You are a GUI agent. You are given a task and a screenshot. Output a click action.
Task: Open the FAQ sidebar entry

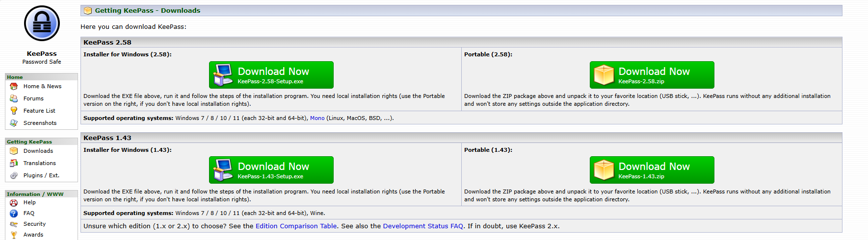tap(29, 213)
